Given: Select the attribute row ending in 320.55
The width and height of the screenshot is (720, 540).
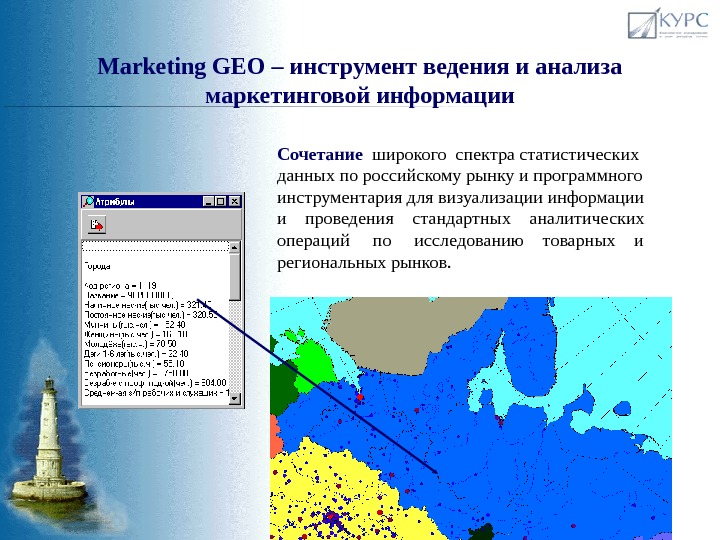Looking at the screenshot, I should click(x=151, y=315).
